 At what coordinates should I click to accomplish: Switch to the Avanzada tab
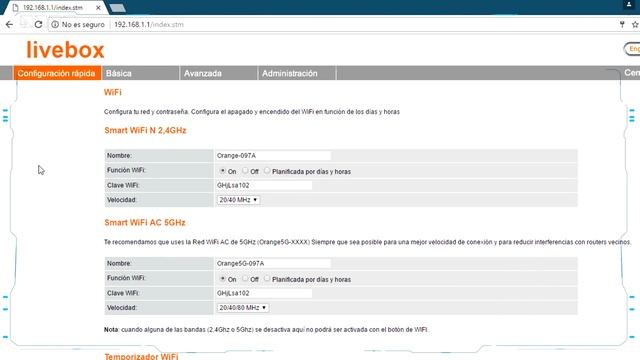[x=218, y=73]
